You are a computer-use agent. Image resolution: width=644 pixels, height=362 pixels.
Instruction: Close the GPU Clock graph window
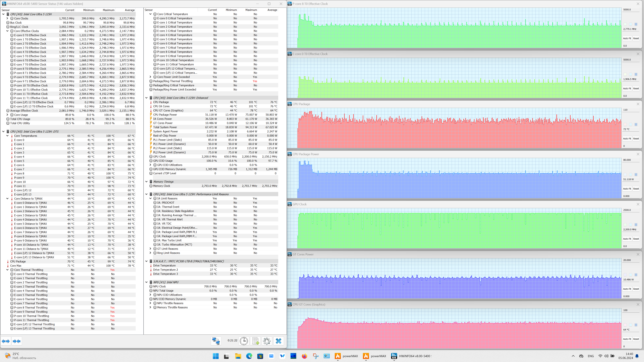(638, 204)
